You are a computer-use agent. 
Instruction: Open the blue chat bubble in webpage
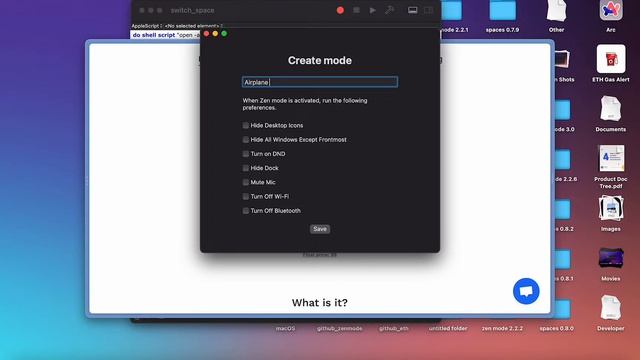click(526, 291)
